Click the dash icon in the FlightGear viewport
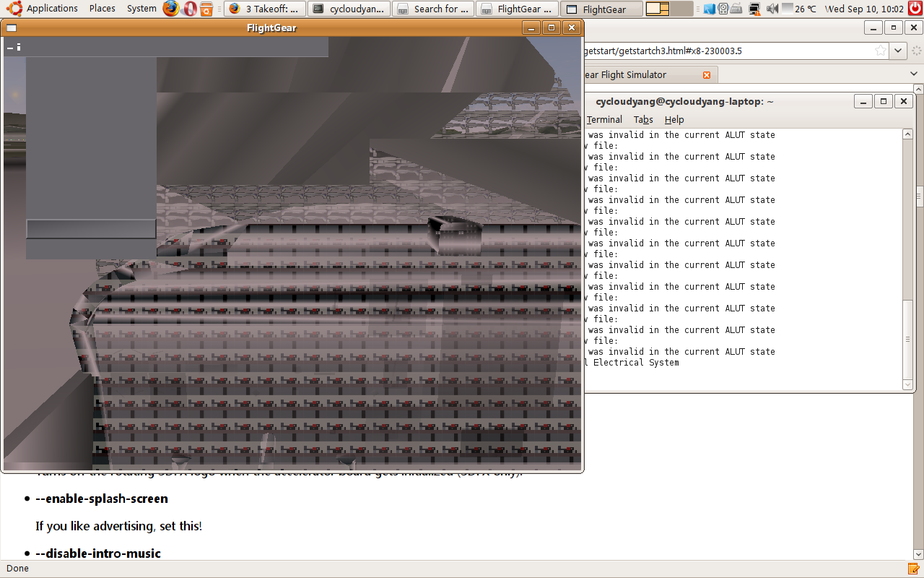This screenshot has width=924, height=578. point(10,48)
